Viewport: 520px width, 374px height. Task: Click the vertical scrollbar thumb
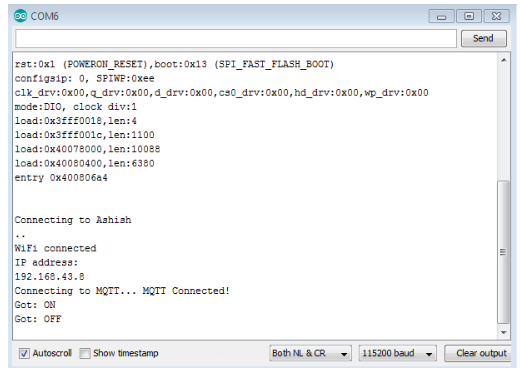coord(504,252)
